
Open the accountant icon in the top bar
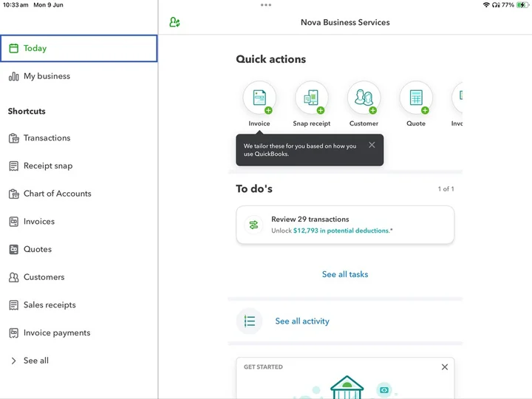(174, 22)
